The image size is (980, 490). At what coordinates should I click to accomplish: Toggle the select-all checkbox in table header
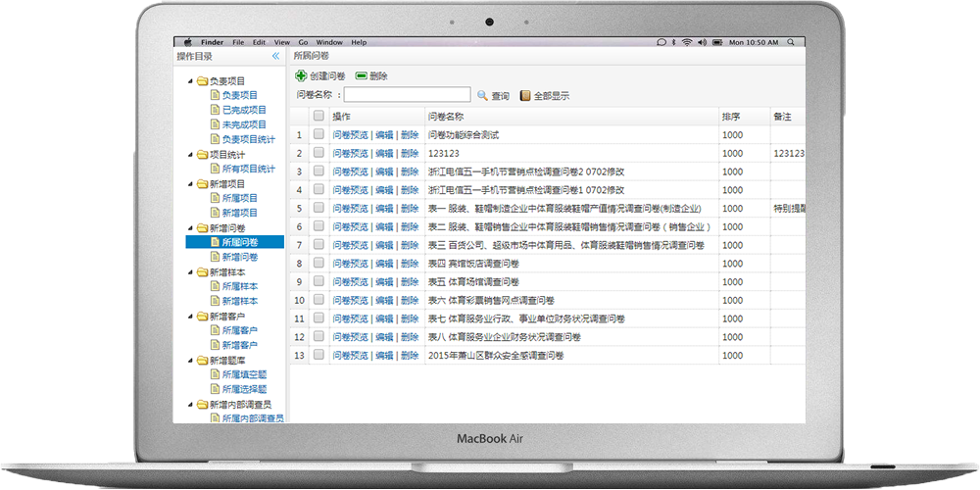pyautogui.click(x=318, y=116)
